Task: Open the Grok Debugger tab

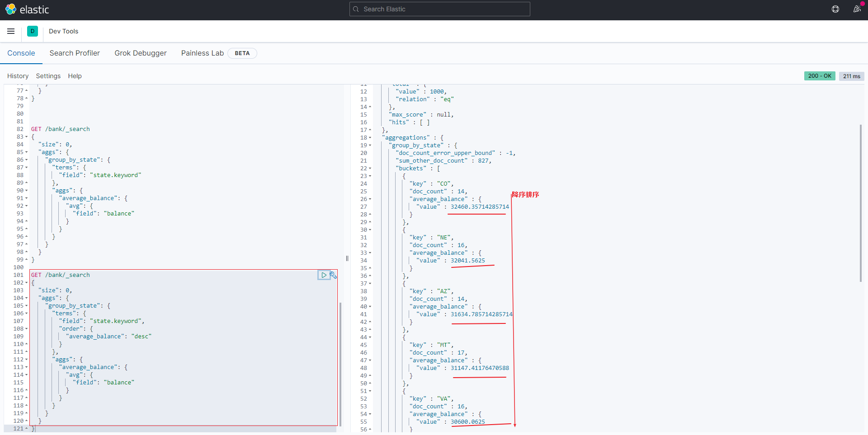Action: coord(140,53)
